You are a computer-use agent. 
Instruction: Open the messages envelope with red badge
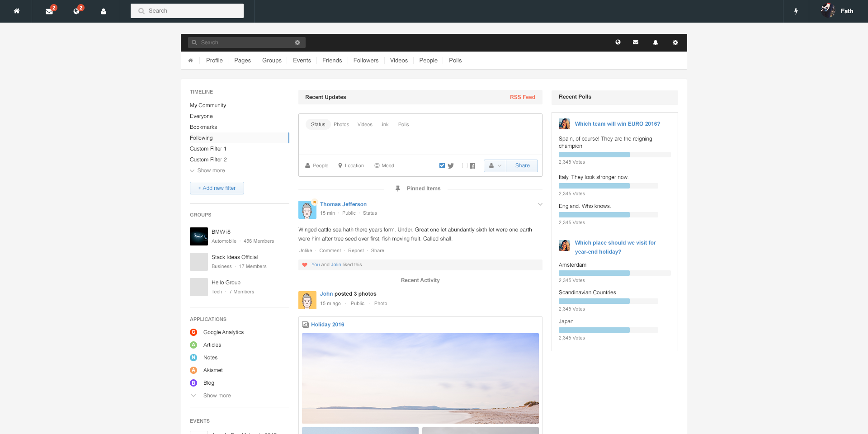(49, 11)
